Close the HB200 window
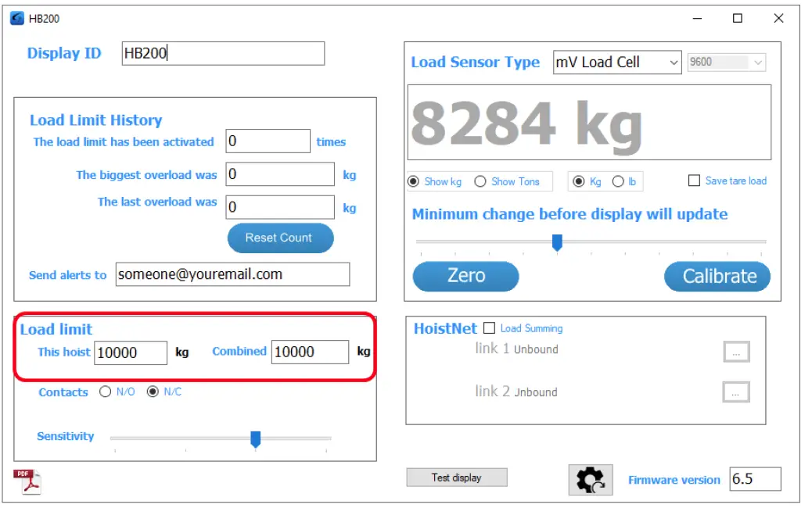Screen dimensions: 812x508 tap(778, 19)
